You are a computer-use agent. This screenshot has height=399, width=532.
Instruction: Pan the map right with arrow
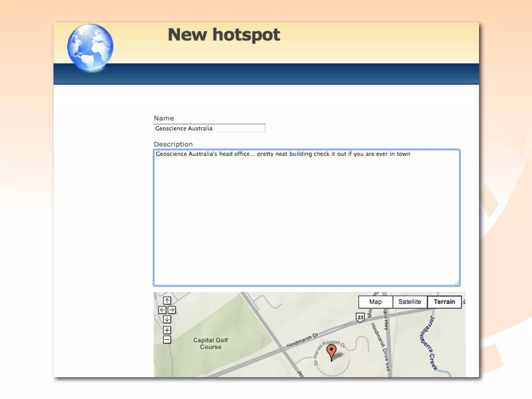point(171,310)
